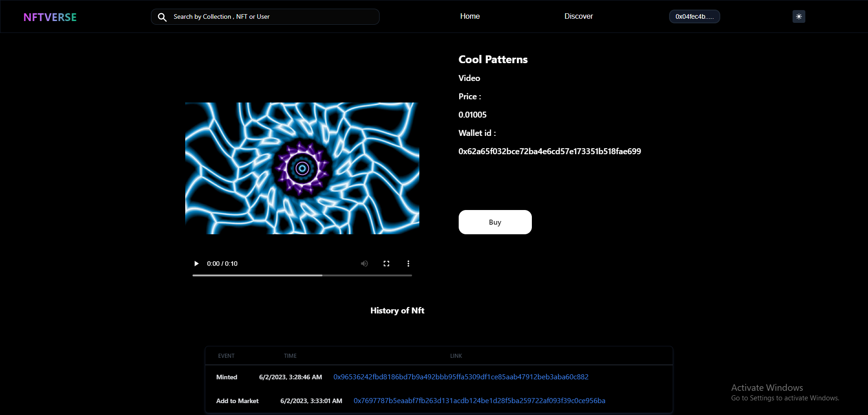Click the NFTVERSE logo
Image resolution: width=868 pixels, height=415 pixels.
pos(49,17)
